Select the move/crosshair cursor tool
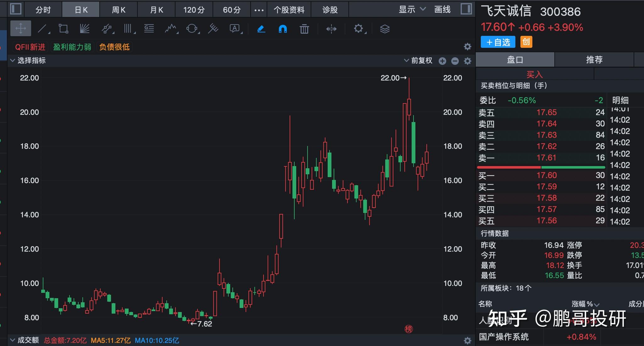Screen dimensions: 644x346 point(21,29)
